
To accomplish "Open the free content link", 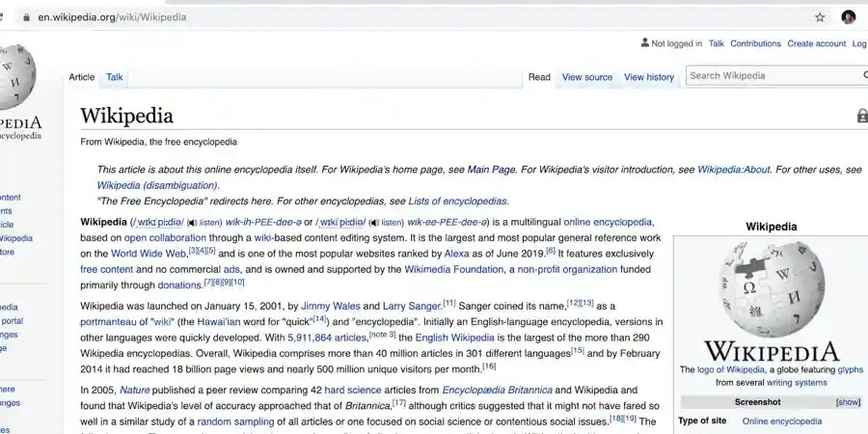I will pyautogui.click(x=107, y=270).
